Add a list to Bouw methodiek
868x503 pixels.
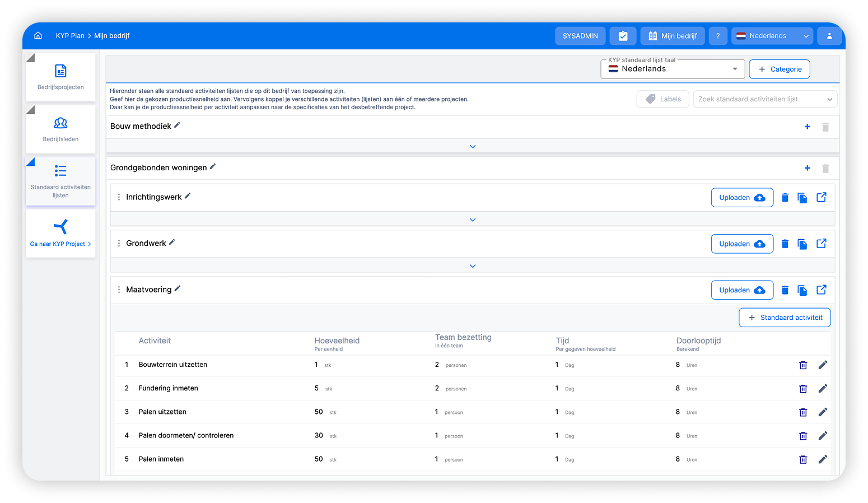pos(808,127)
